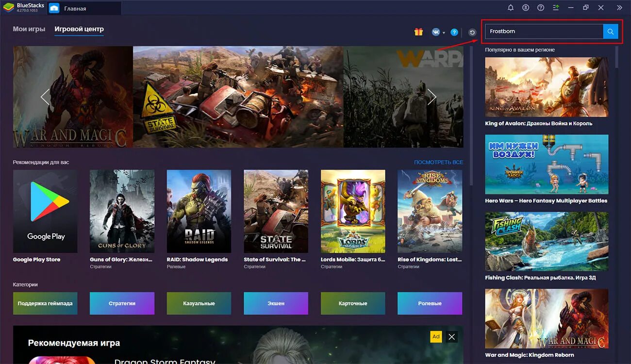
Task: Open War and Magic sidebar thumbnail
Action: 547,319
